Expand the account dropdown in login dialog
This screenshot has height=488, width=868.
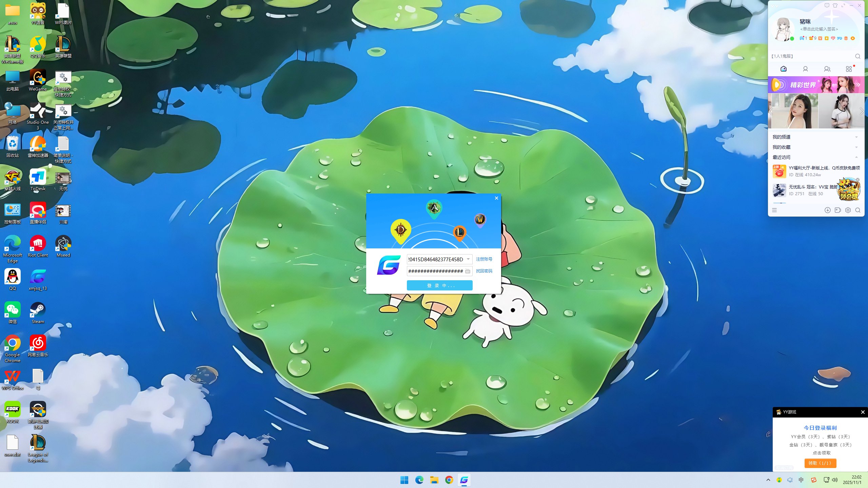click(x=468, y=259)
